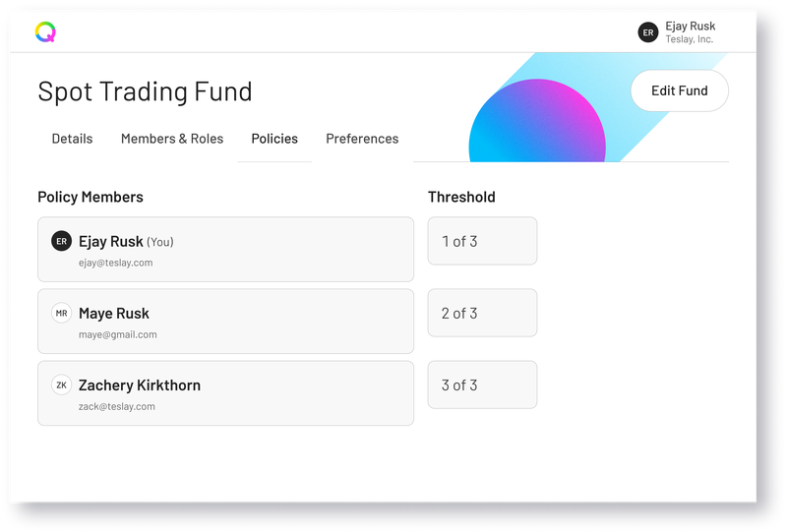Open the 1 of 3 threshold box

pyautogui.click(x=482, y=241)
